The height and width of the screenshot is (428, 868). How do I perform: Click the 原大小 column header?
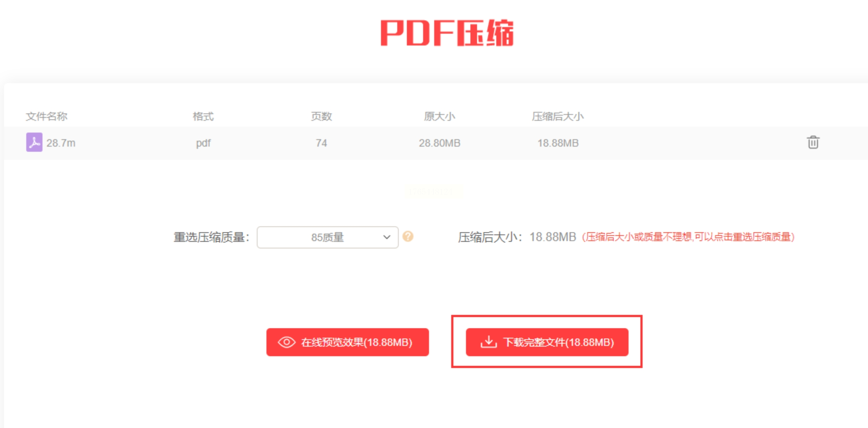coord(439,116)
